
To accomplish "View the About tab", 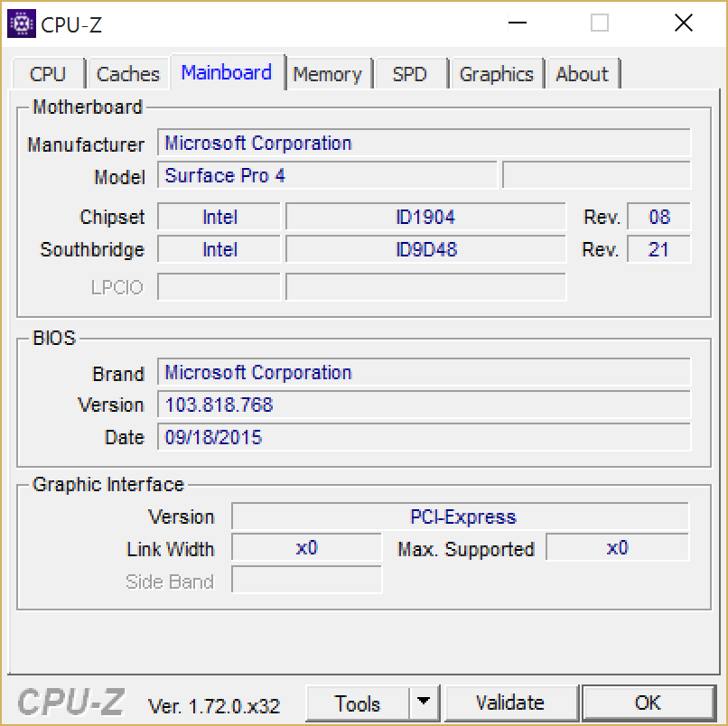I will (x=583, y=74).
